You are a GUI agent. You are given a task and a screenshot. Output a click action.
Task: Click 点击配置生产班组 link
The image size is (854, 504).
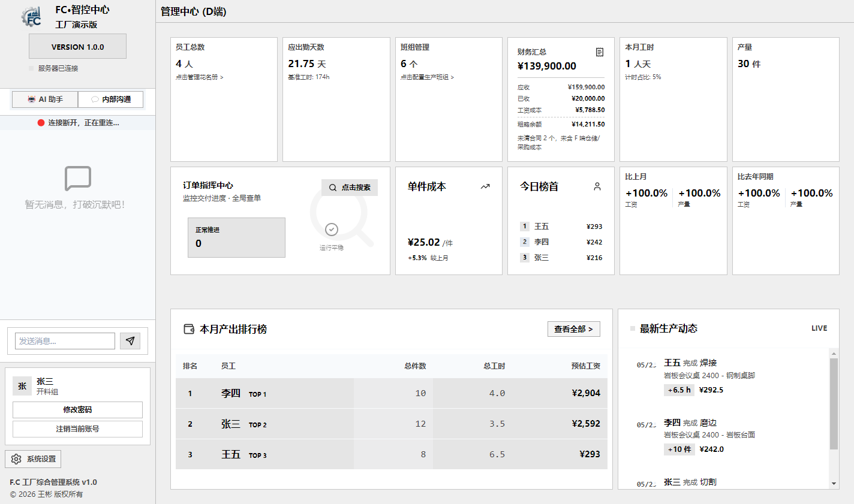427,77
